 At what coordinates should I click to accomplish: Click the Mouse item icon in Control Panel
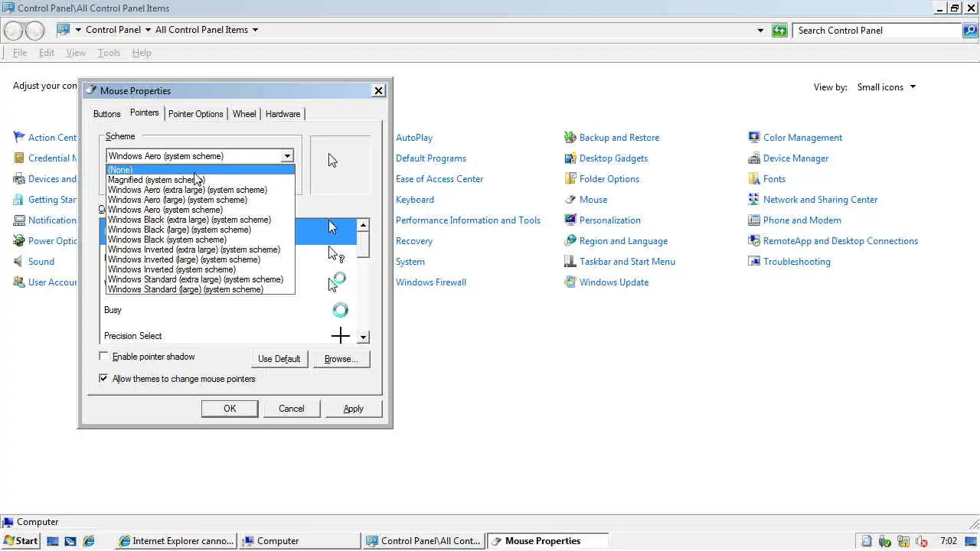(570, 200)
